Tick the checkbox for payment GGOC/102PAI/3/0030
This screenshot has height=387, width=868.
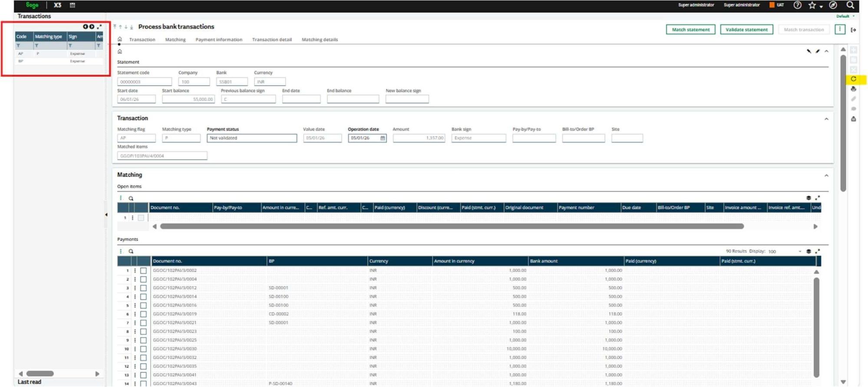pos(143,349)
